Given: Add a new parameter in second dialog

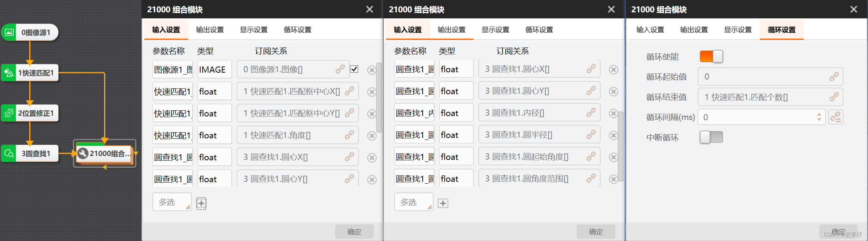Looking at the screenshot, I should [x=443, y=203].
